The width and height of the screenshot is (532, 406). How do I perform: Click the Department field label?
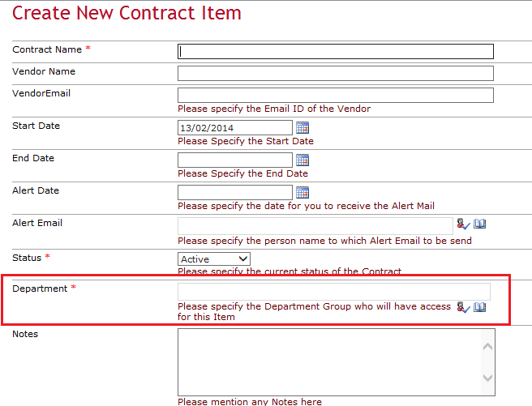(x=40, y=288)
